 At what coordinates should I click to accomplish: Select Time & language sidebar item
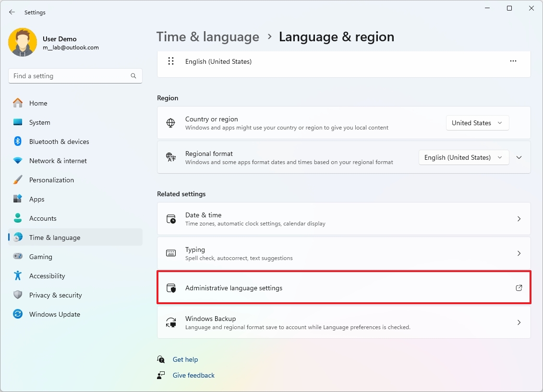75,238
